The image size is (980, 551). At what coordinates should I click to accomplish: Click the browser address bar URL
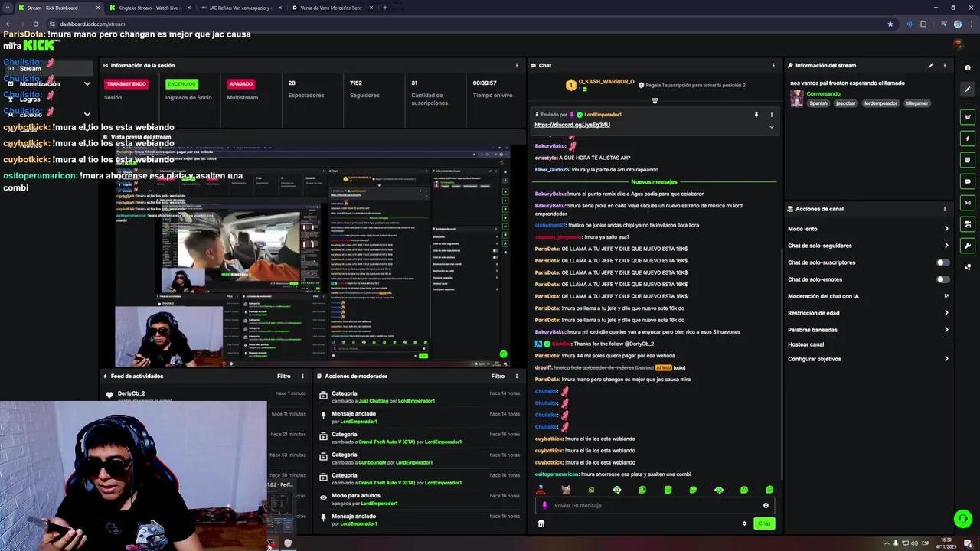[x=92, y=24]
